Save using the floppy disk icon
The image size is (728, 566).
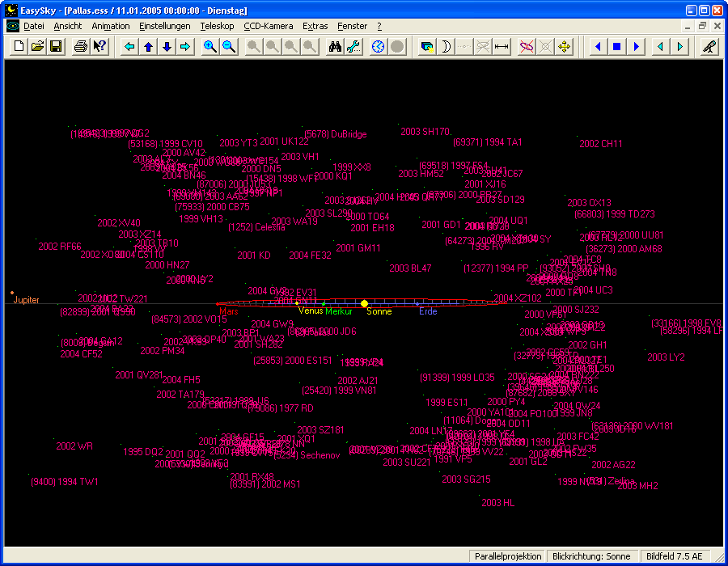pos(56,47)
